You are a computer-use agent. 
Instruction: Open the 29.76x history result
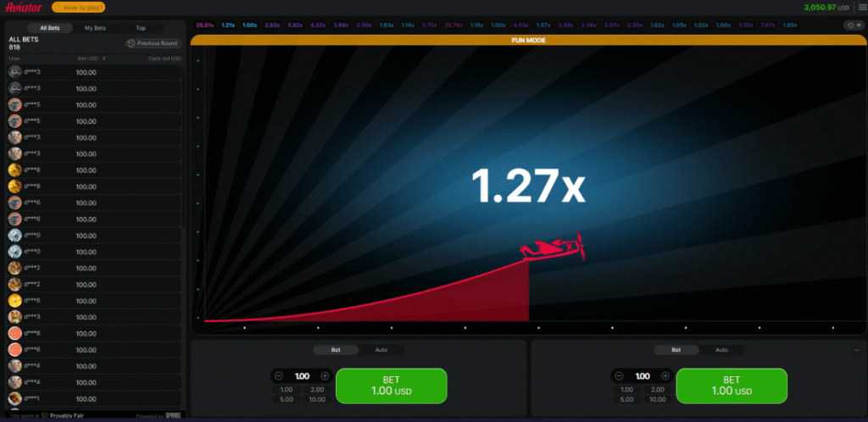coord(453,25)
